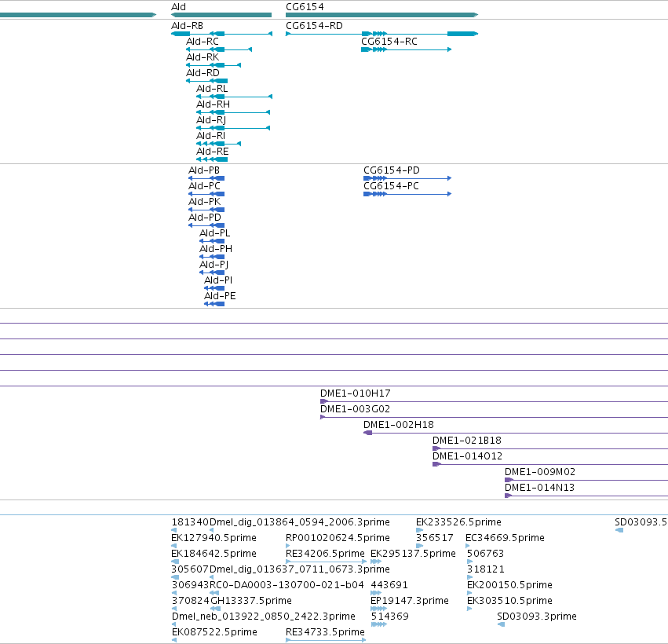Click the 506763 EST label

pos(486,554)
